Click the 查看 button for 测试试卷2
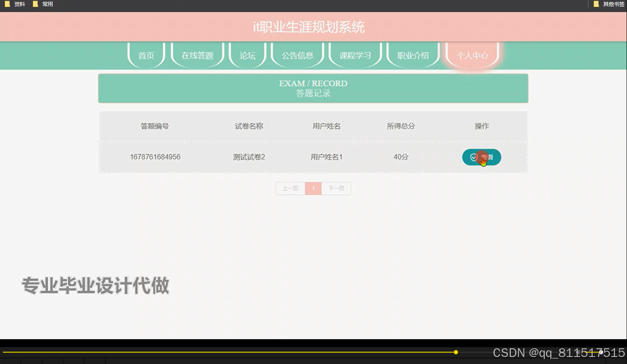Viewport: 627px width, 364px height. [x=481, y=157]
